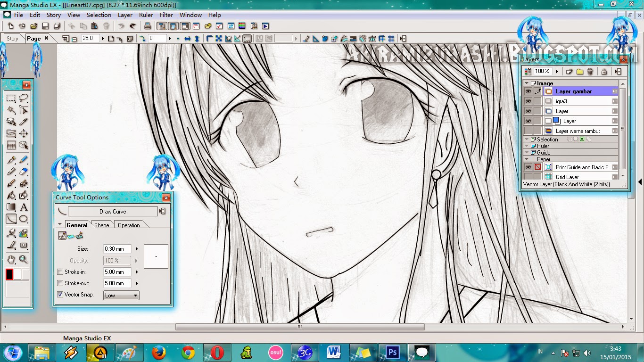Open the Vector Snap Low dropdown
644x362 pixels.
tap(121, 296)
